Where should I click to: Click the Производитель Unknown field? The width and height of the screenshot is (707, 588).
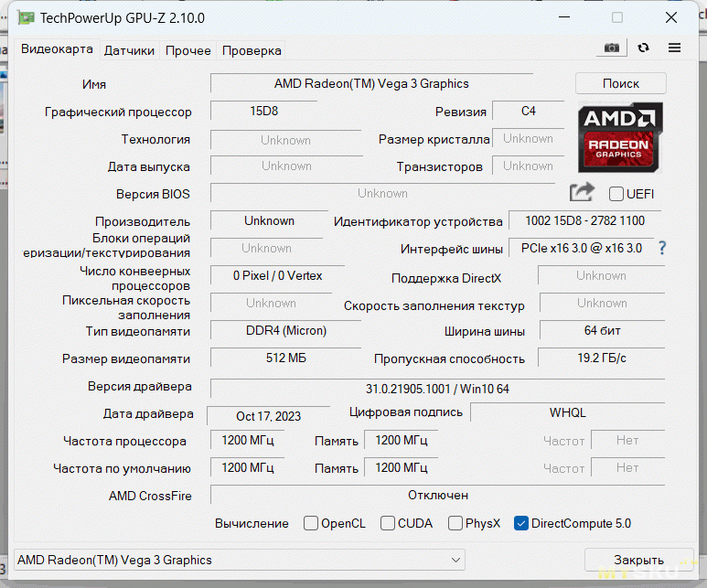tap(269, 220)
